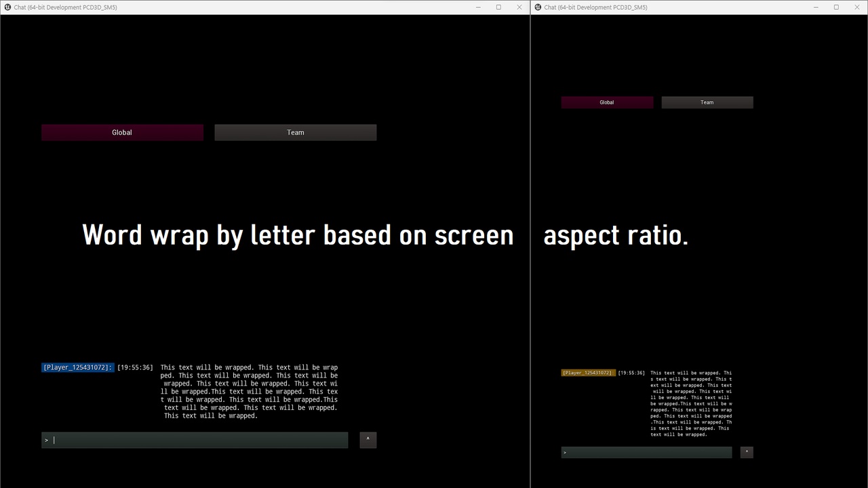Minimize the left Chat window
This screenshot has height=488, width=868.
pyautogui.click(x=478, y=7)
